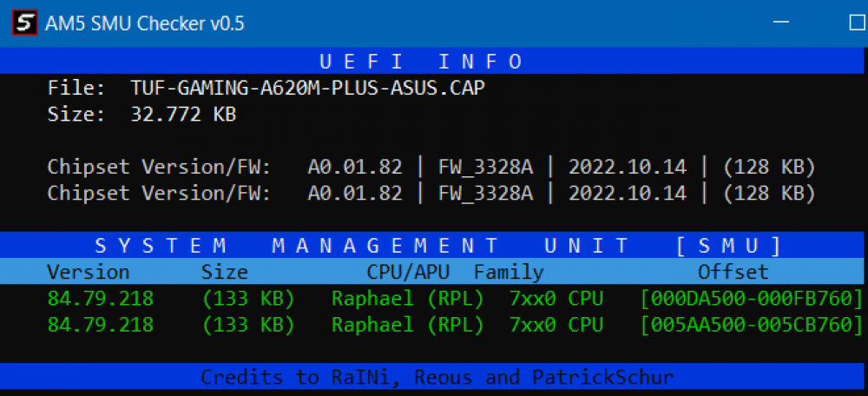Click '(128 KB)' in first chipset row

click(x=769, y=167)
